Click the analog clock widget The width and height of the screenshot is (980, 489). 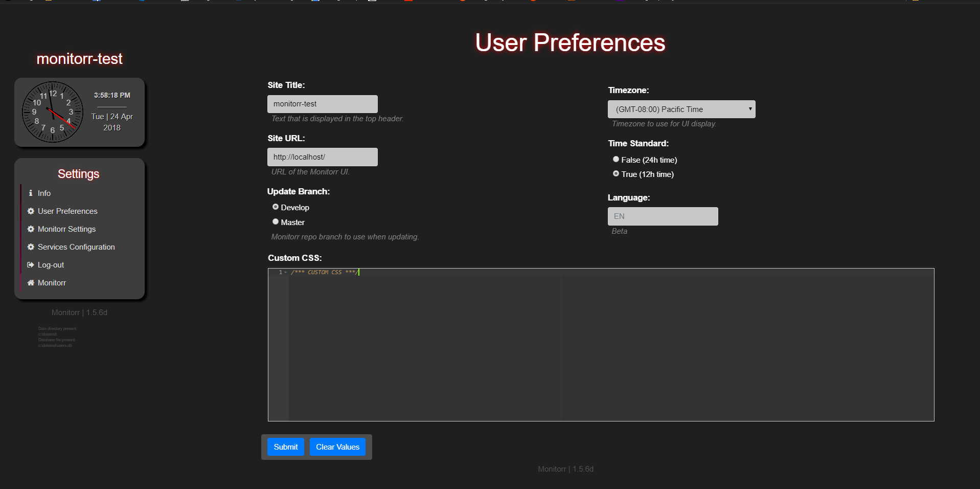[52, 112]
